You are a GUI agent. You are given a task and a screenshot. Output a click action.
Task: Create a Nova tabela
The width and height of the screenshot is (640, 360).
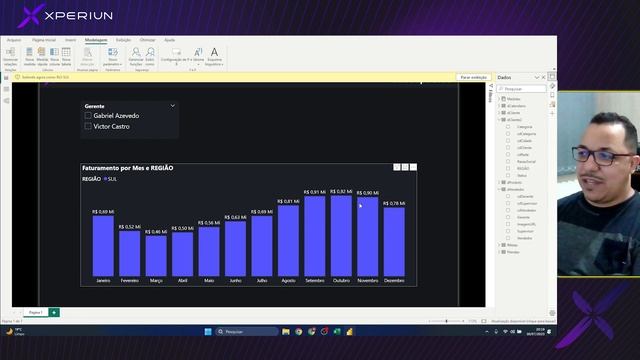66,56
